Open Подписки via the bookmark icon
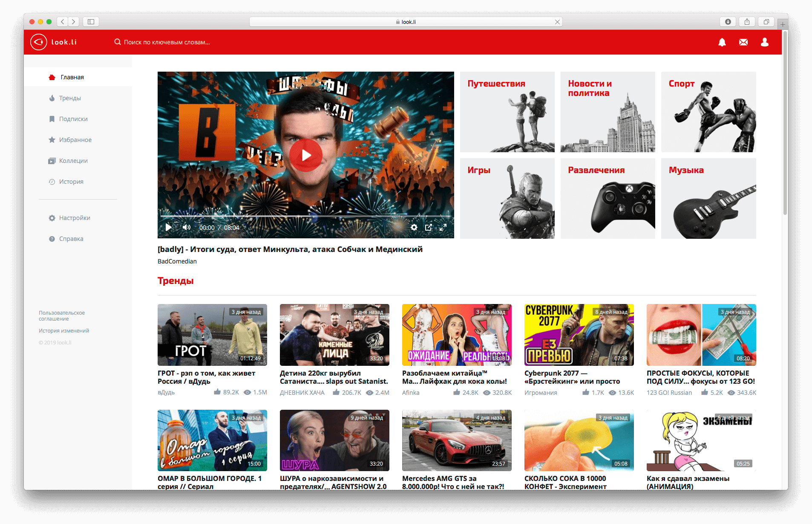This screenshot has width=812, height=524. [51, 119]
